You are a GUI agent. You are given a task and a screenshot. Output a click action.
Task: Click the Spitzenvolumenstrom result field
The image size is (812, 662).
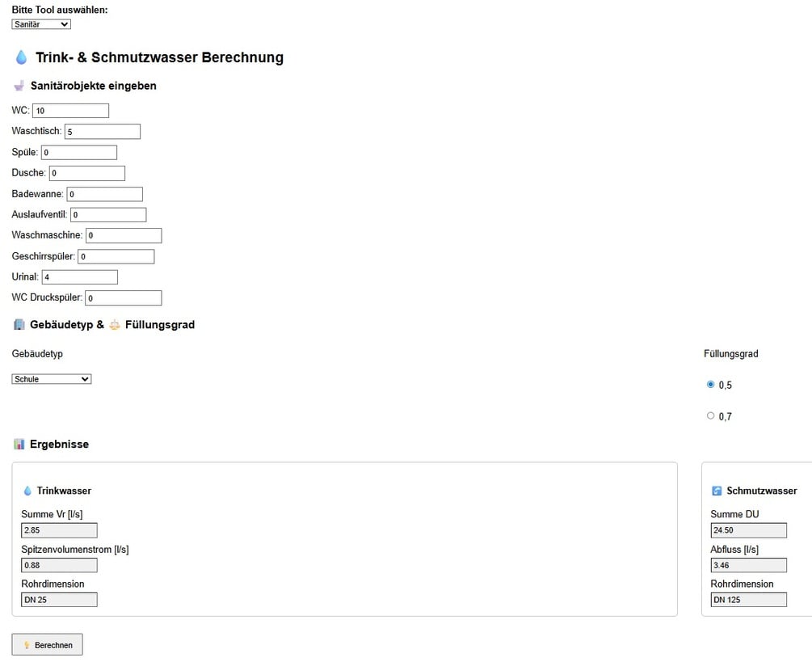59,565
